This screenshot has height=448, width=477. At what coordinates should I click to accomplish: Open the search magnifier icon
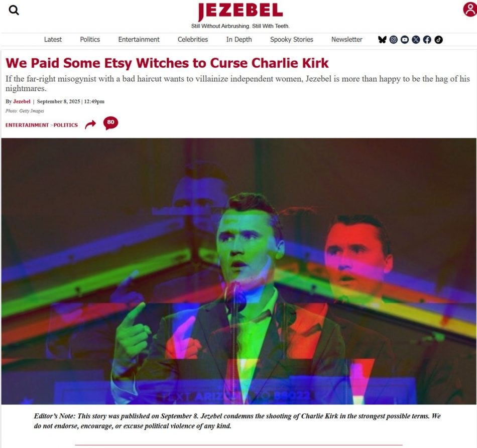pos(14,11)
